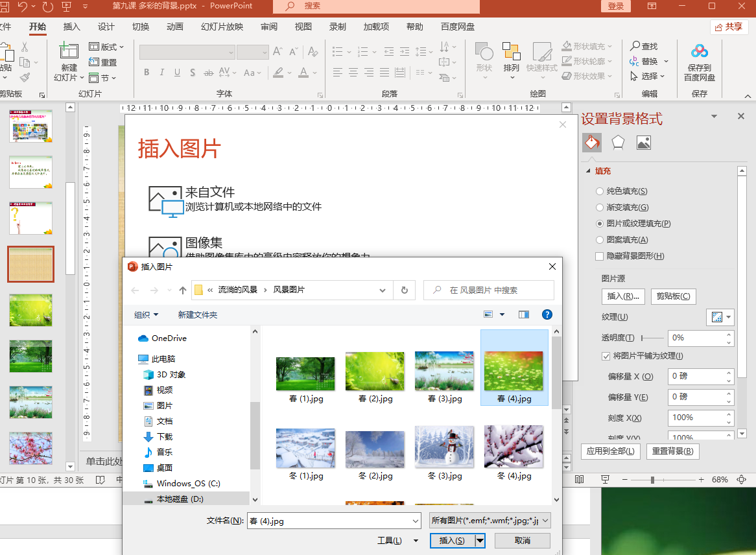Switch to the picture icon in the background pane

(643, 143)
